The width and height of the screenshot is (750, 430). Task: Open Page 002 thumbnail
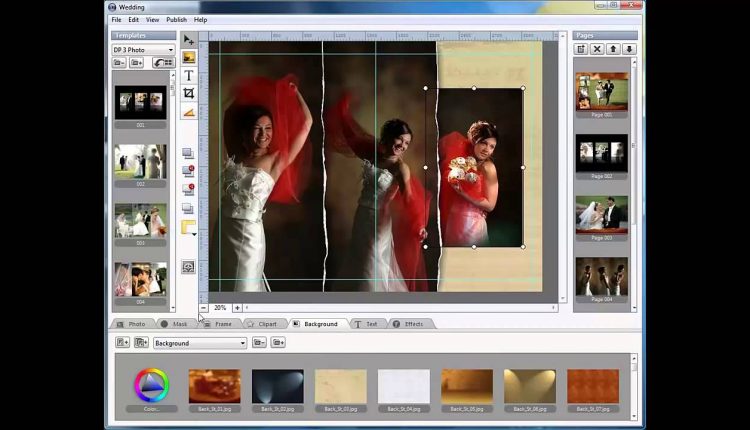coord(602,153)
